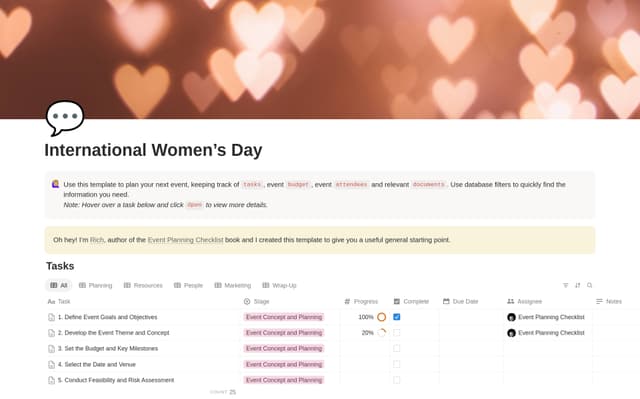Click Stage tag in Select the Date row
This screenshot has height=399, width=640.
284,364
